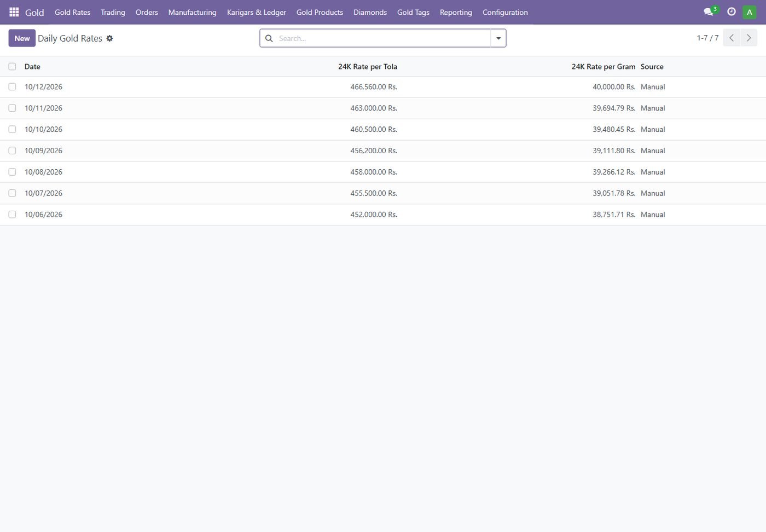Open the Daily Gold Rates gear actions
The width and height of the screenshot is (766, 532).
[109, 38]
